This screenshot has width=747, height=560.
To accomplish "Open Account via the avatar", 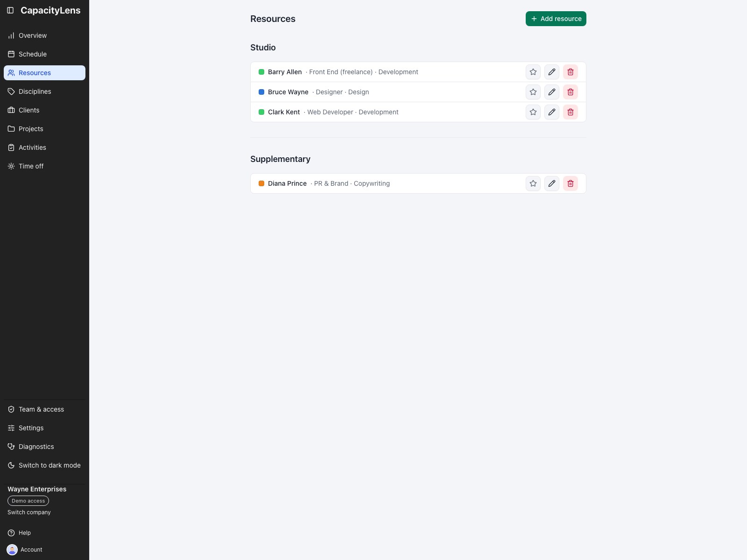I will tap(12, 550).
